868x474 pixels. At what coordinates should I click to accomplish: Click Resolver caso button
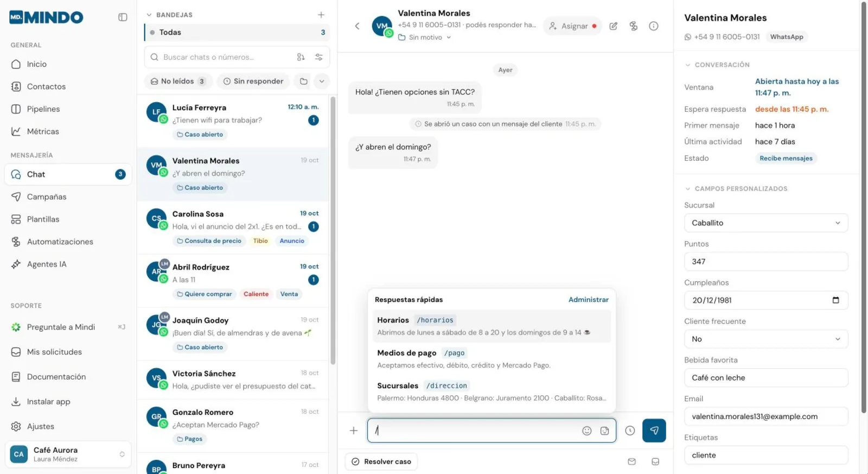(x=381, y=462)
